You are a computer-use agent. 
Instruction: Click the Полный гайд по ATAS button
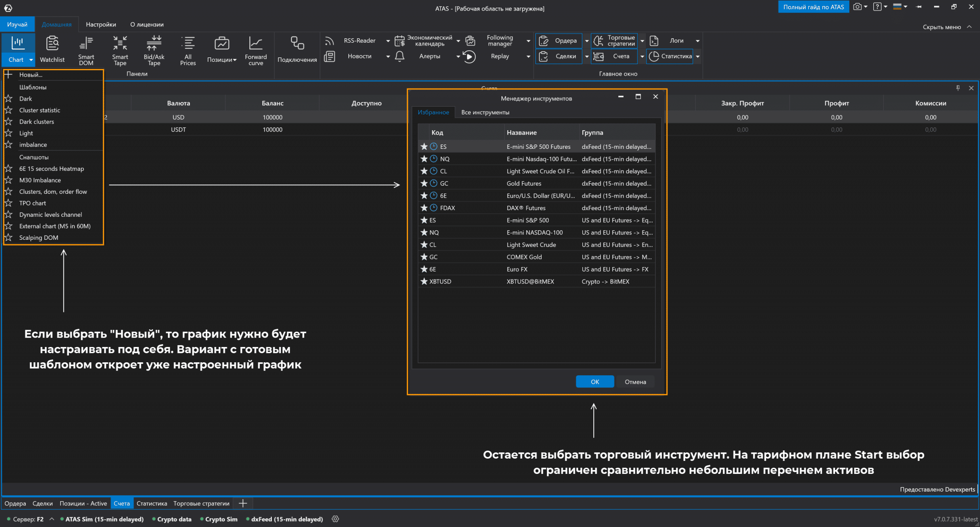pyautogui.click(x=813, y=7)
